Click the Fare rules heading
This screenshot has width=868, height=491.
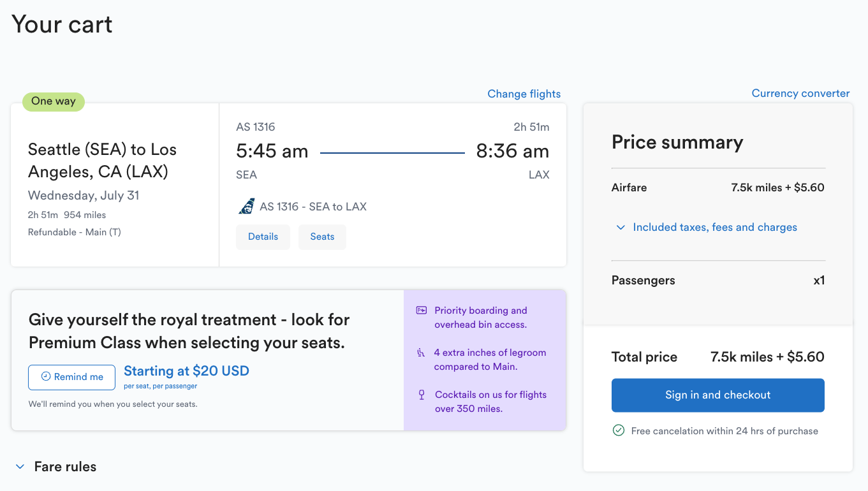[x=65, y=467]
